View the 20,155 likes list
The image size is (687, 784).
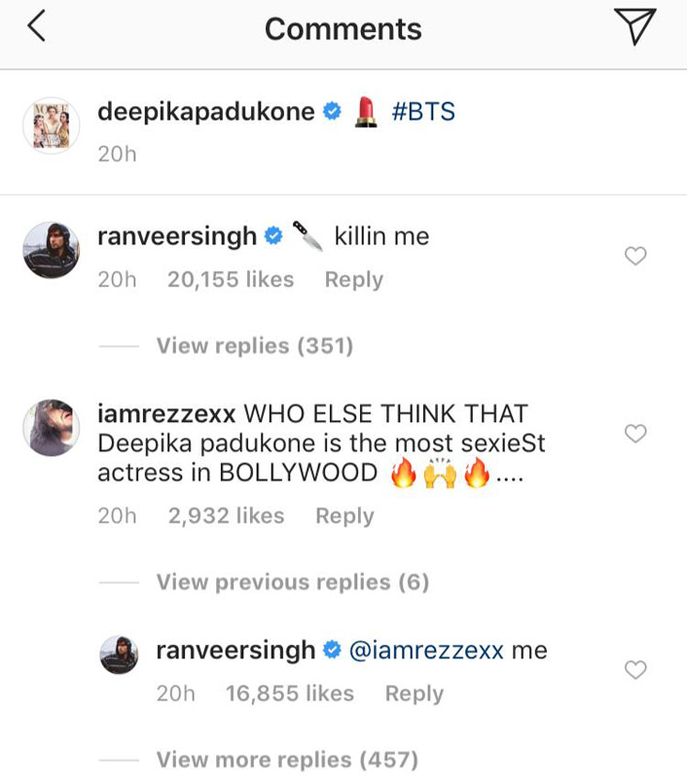(x=231, y=279)
